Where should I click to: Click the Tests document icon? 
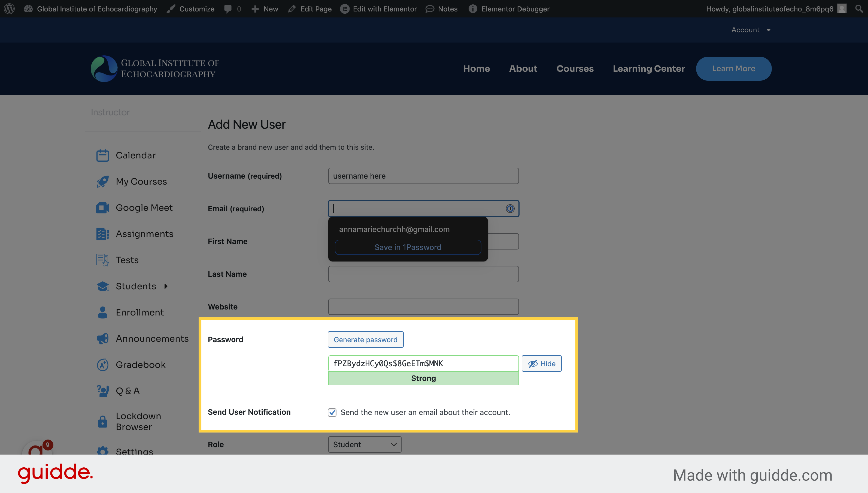pos(102,260)
